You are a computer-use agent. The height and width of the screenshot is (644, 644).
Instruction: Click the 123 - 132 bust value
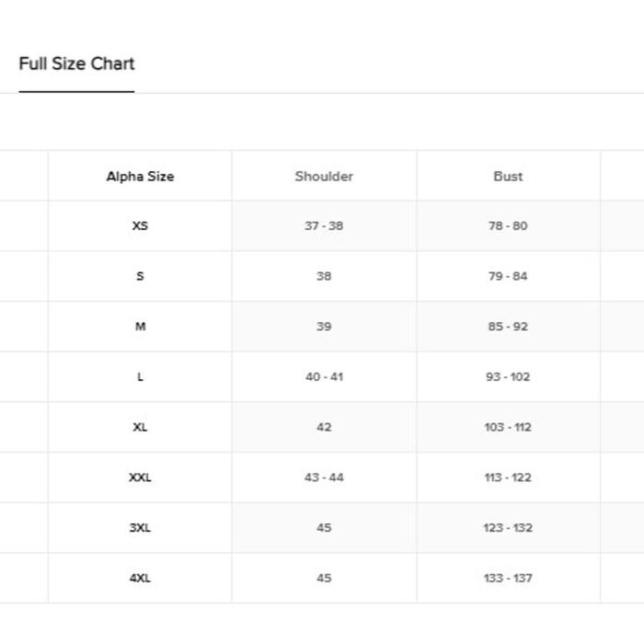point(508,528)
